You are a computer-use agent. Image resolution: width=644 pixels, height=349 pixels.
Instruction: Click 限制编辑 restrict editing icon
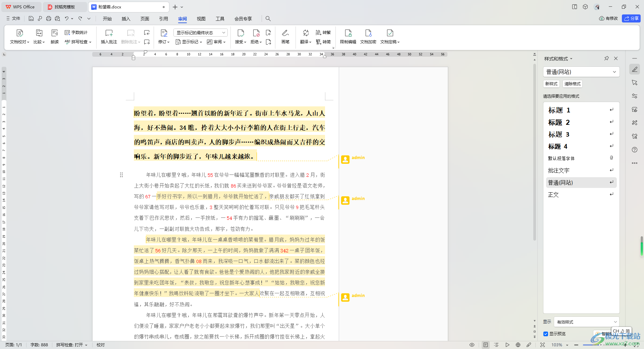pos(348,33)
